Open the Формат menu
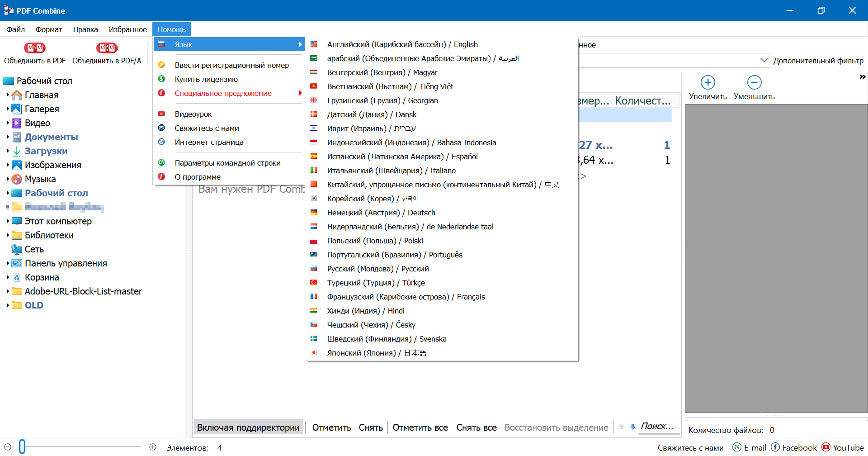Viewport: 868px width, 456px height. 49,29
